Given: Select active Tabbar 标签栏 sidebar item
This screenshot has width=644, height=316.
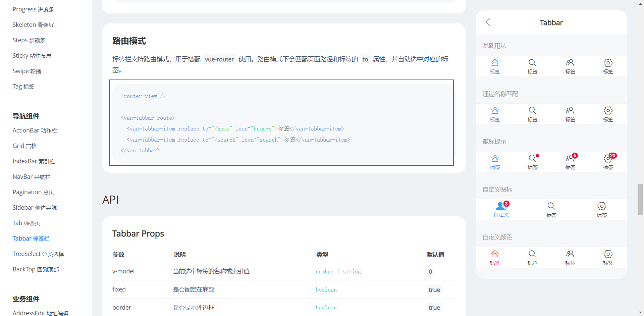Looking at the screenshot, I should pos(31,239).
